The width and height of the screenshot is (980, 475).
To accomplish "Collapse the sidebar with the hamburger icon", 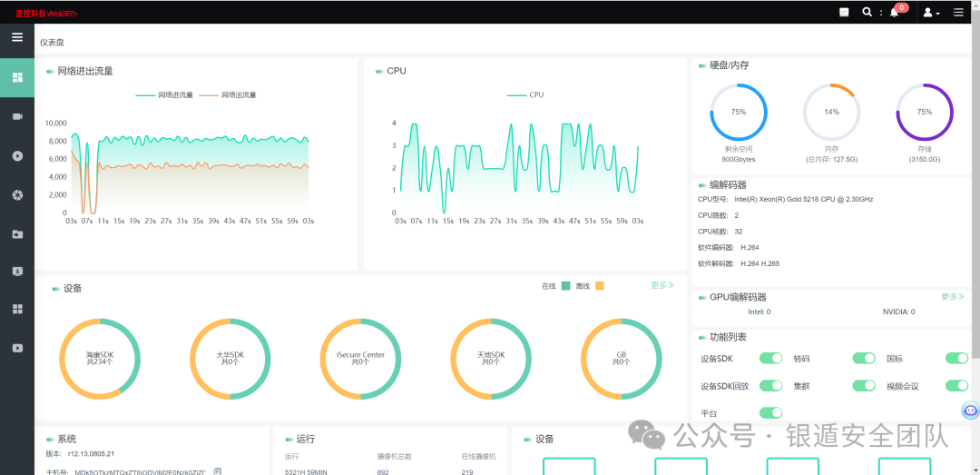I will point(17,37).
